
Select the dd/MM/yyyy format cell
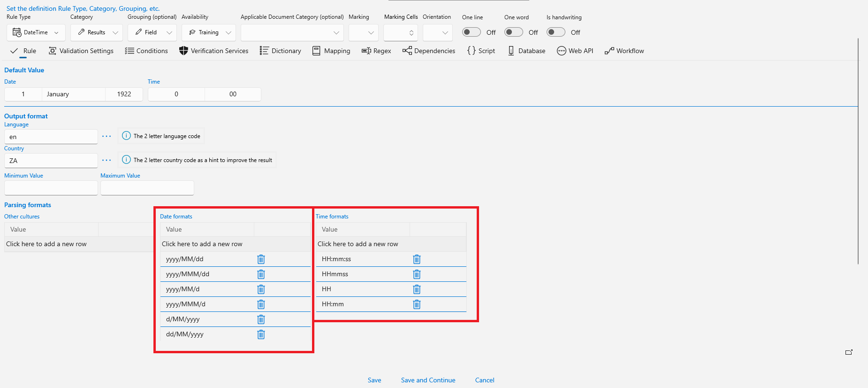[207, 334]
